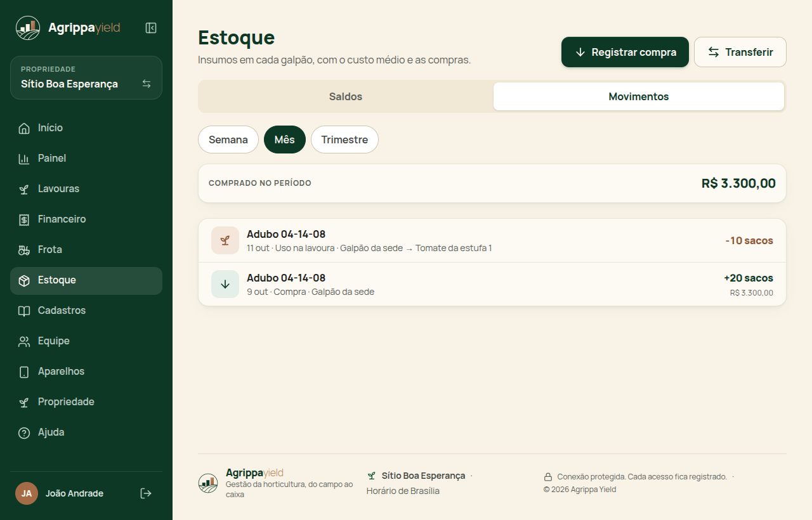Click the padlock icon in the footer
The image size is (812, 520).
[548, 477]
